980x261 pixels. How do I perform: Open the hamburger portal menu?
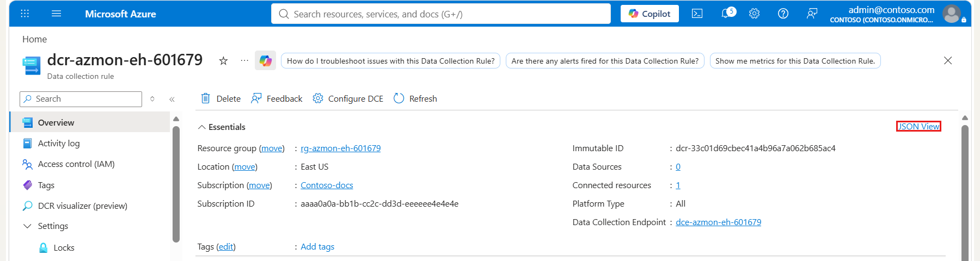[x=56, y=14]
